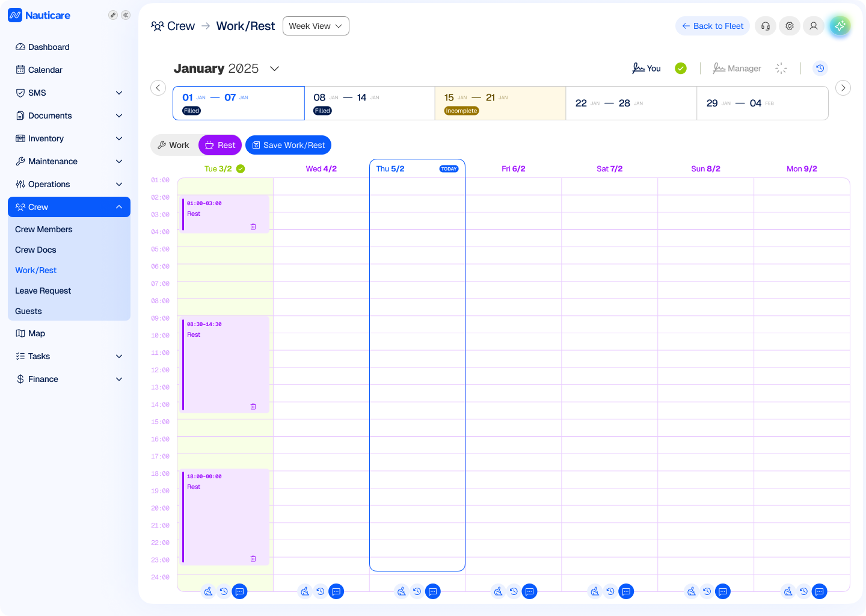Image resolution: width=866 pixels, height=616 pixels.
Task: Delete the 18:00-00:00 Rest block
Action: click(253, 559)
